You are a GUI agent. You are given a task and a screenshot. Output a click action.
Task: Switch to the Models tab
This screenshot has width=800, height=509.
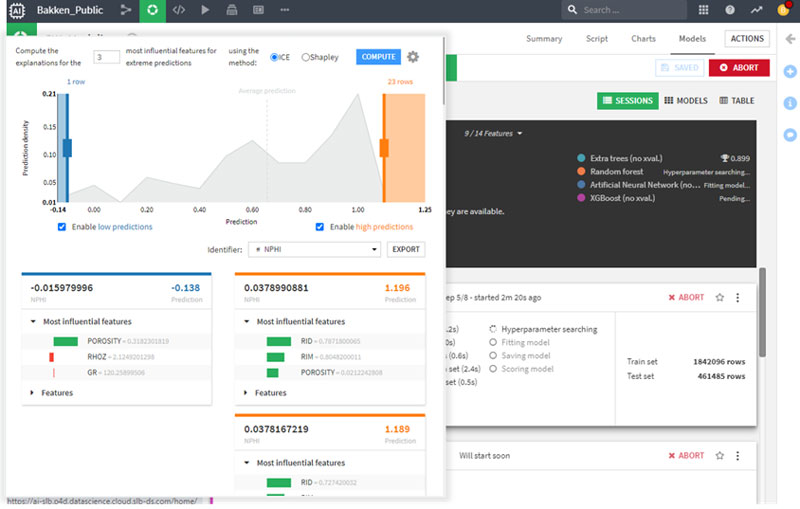pos(692,39)
